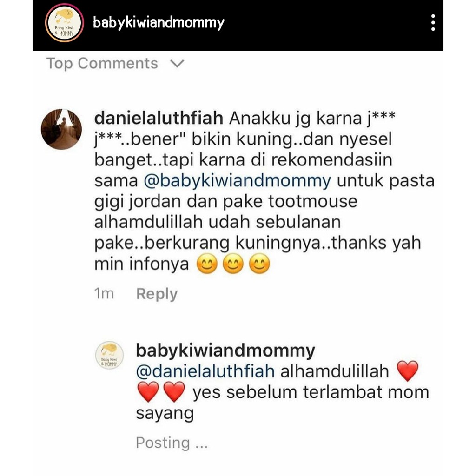Open the Top Comments sort selector
This screenshot has height=476, width=476.
coord(115,63)
